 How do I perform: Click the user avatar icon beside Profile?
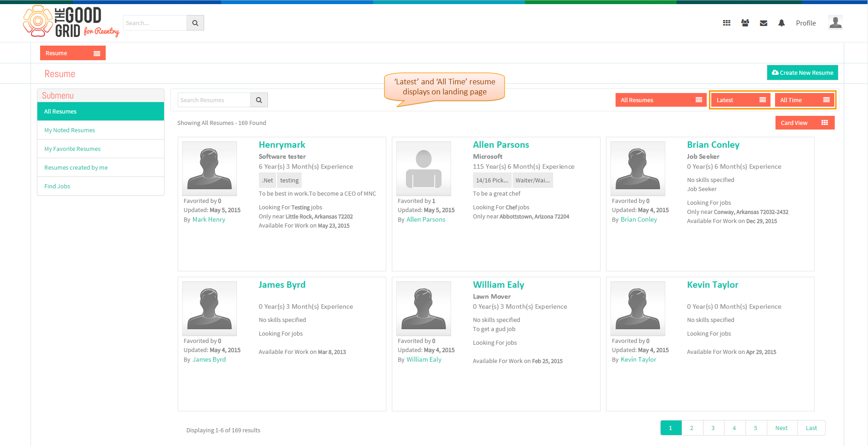coord(835,22)
